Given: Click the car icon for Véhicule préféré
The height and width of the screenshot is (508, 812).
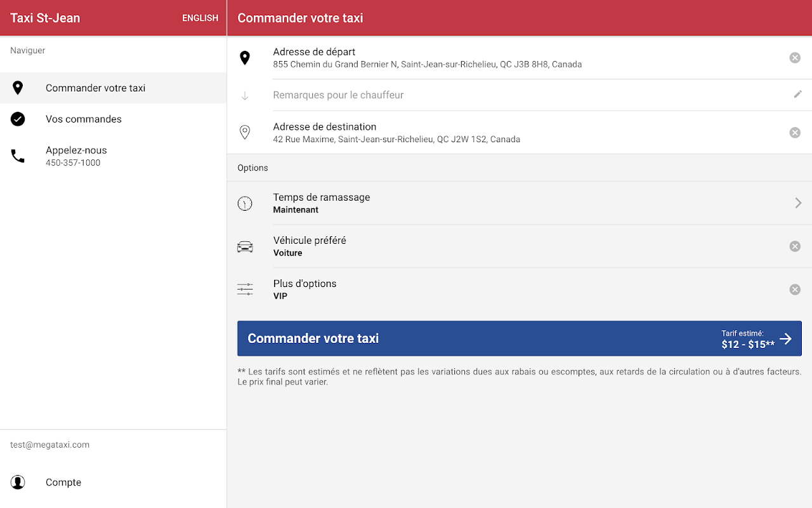Looking at the screenshot, I should coord(245,246).
